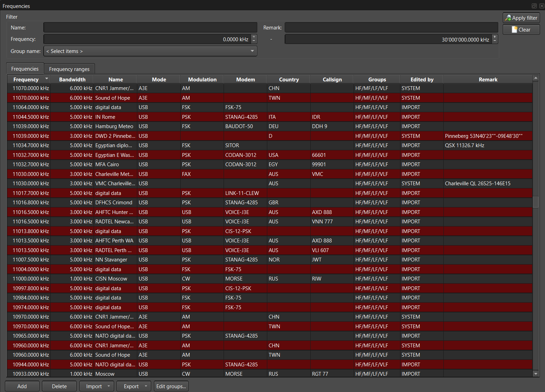This screenshot has width=545, height=392.
Task: Decrease the maximum frequency with minus
Action: coord(495,41)
